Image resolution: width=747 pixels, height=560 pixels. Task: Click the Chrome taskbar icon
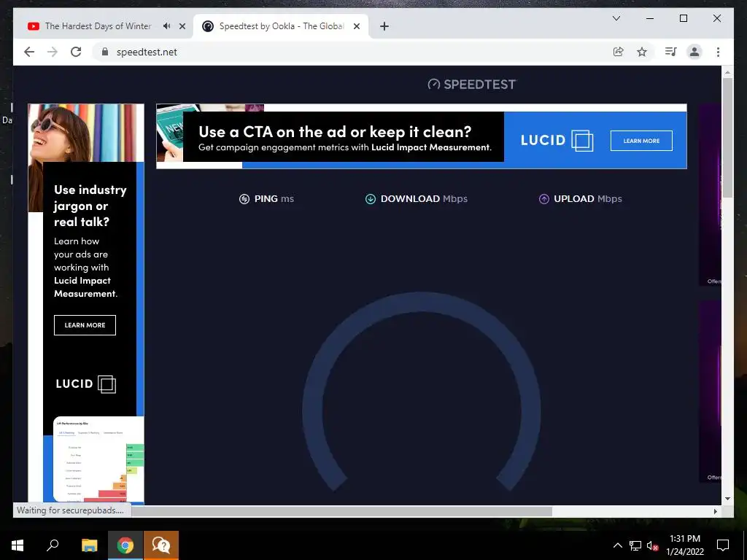point(125,545)
